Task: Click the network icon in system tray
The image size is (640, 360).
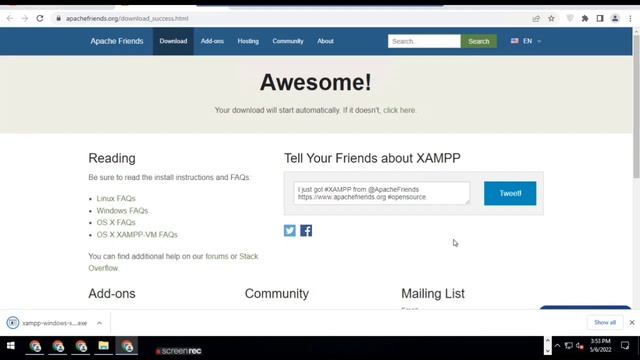Action: [x=569, y=346]
